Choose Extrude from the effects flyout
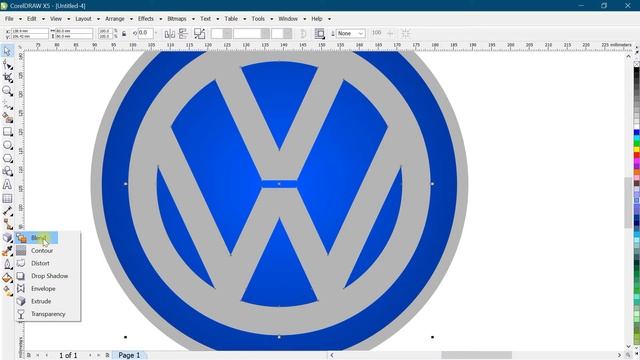 point(41,301)
